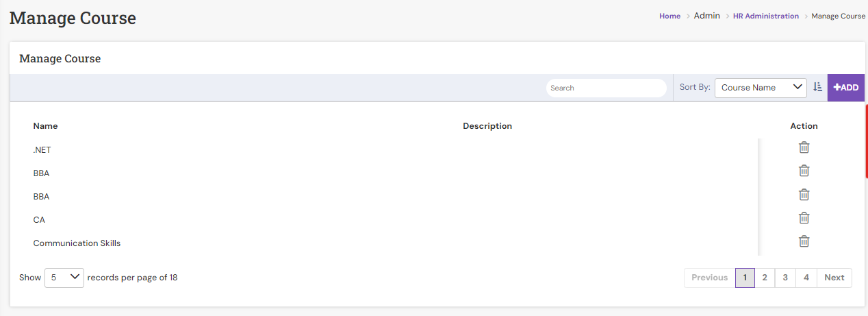The height and width of the screenshot is (316, 868).
Task: Focus the Search input field
Action: [607, 88]
